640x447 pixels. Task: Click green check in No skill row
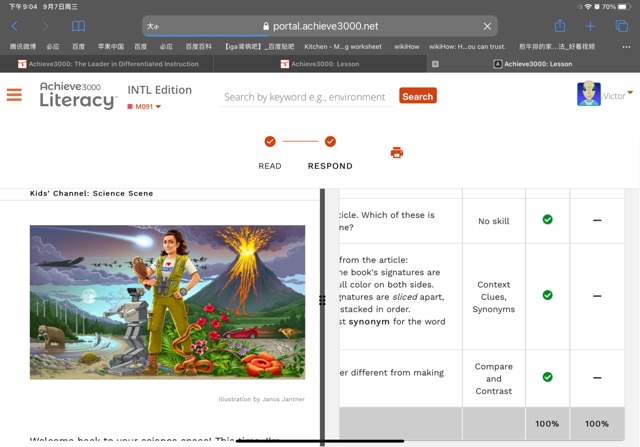pos(547,220)
